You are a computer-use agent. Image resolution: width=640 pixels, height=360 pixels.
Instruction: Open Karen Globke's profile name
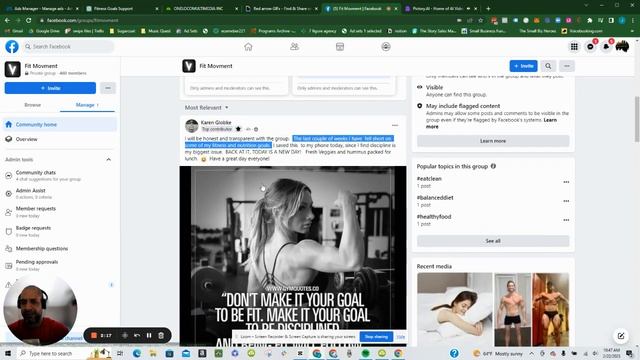tap(216, 122)
